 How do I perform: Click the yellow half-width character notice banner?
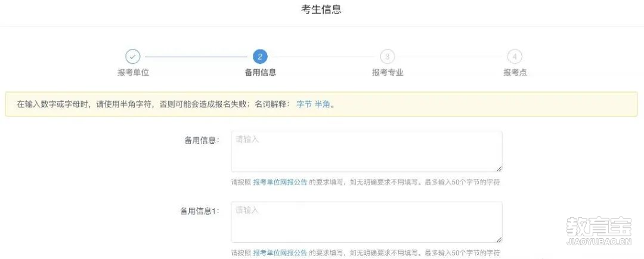point(321,104)
